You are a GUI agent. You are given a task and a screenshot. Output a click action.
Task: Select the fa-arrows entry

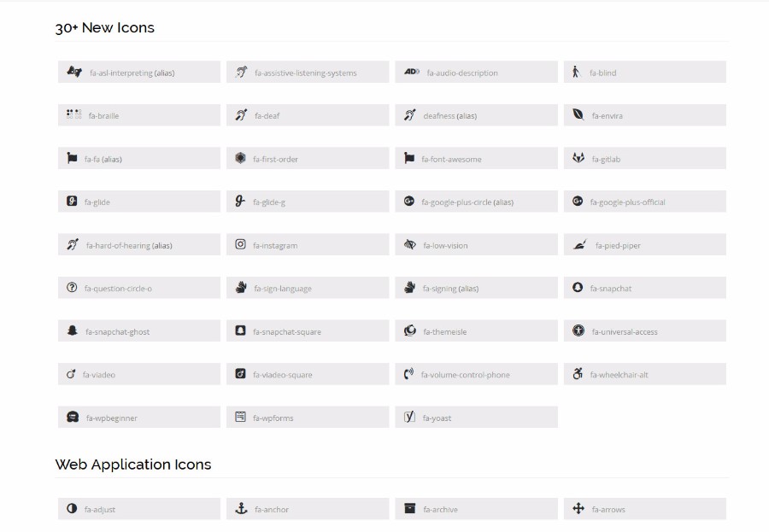[x=645, y=508]
